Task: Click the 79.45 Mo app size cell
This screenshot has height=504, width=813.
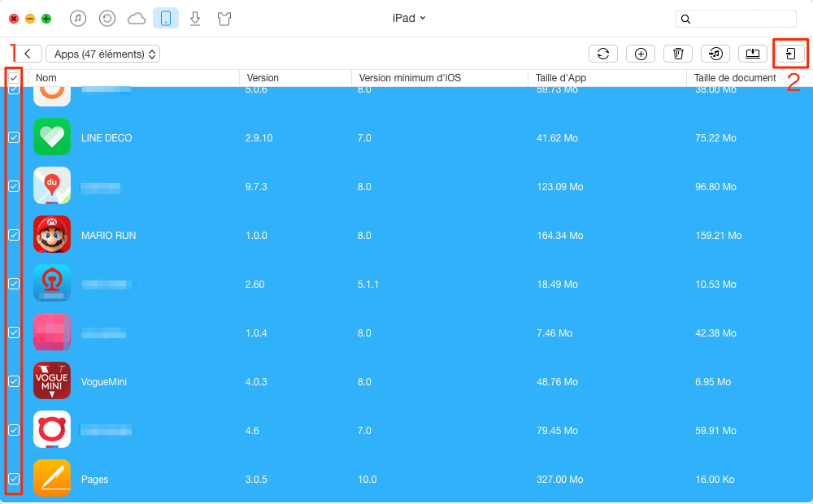Action: tap(558, 430)
